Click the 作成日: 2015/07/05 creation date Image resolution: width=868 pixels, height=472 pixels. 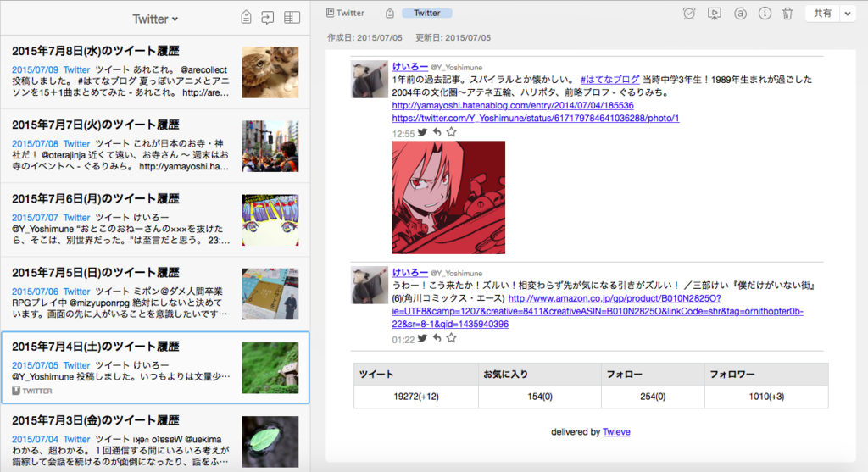coord(364,37)
